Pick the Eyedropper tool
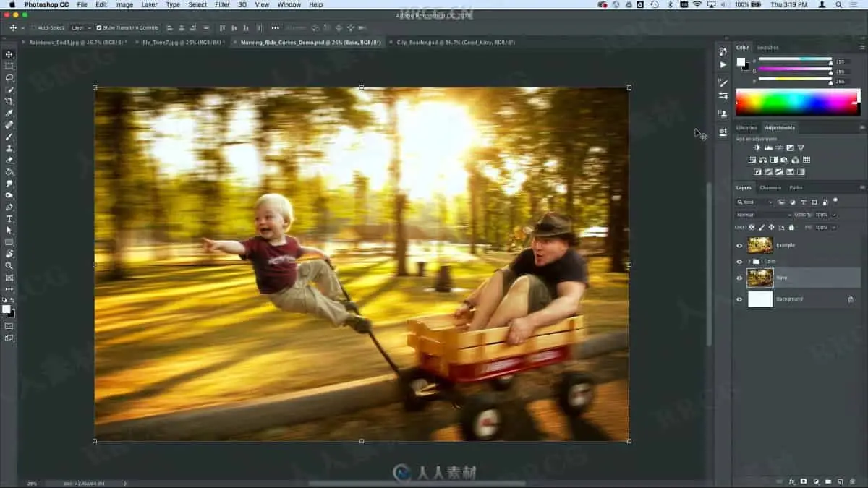The height and width of the screenshot is (488, 868). tap(9, 113)
